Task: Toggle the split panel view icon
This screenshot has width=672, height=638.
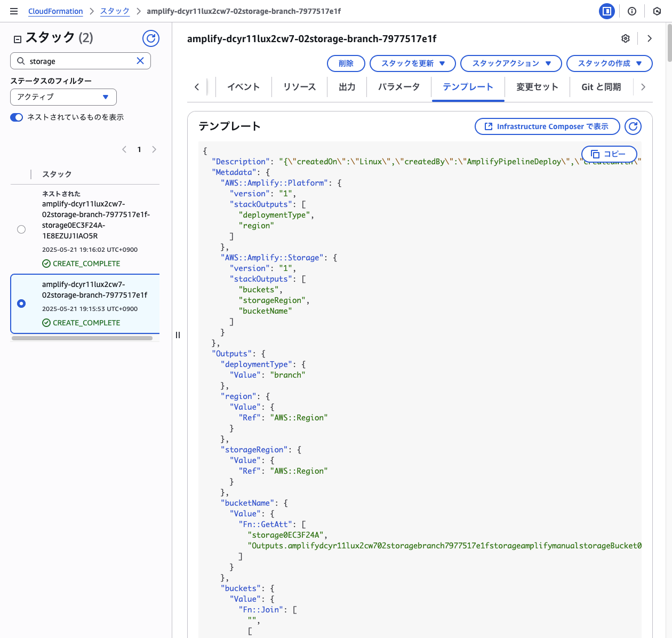Action: pyautogui.click(x=607, y=11)
